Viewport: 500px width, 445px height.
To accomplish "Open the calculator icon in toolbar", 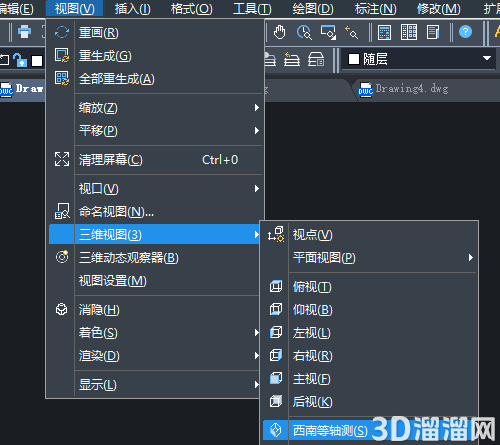I will (384, 32).
